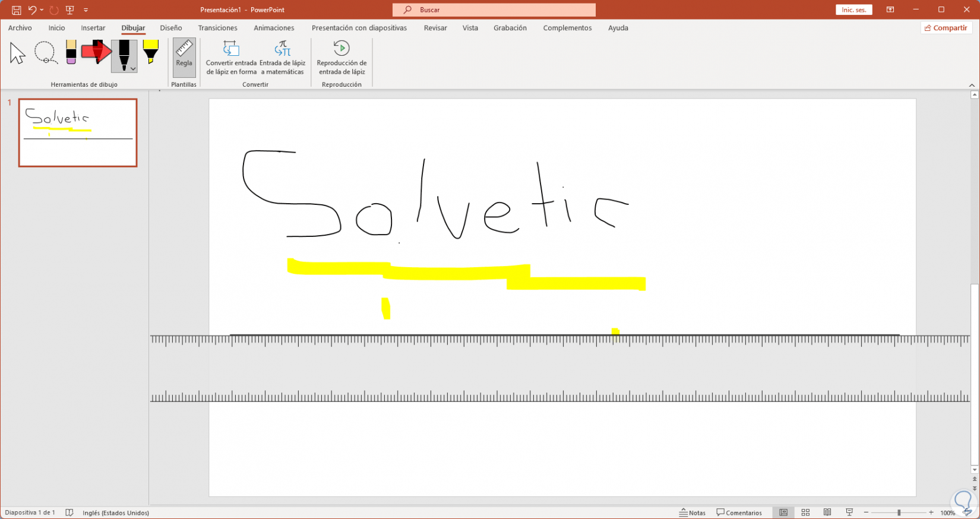Click the on-slide ruler overlay
Viewport: 980px width, 519px height.
560,368
